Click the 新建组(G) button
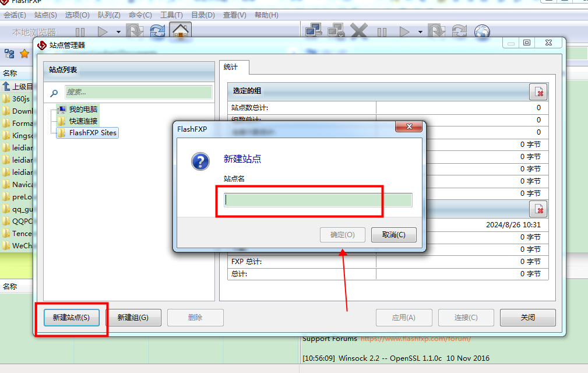Screen dimensions: 588x373 coord(133,318)
